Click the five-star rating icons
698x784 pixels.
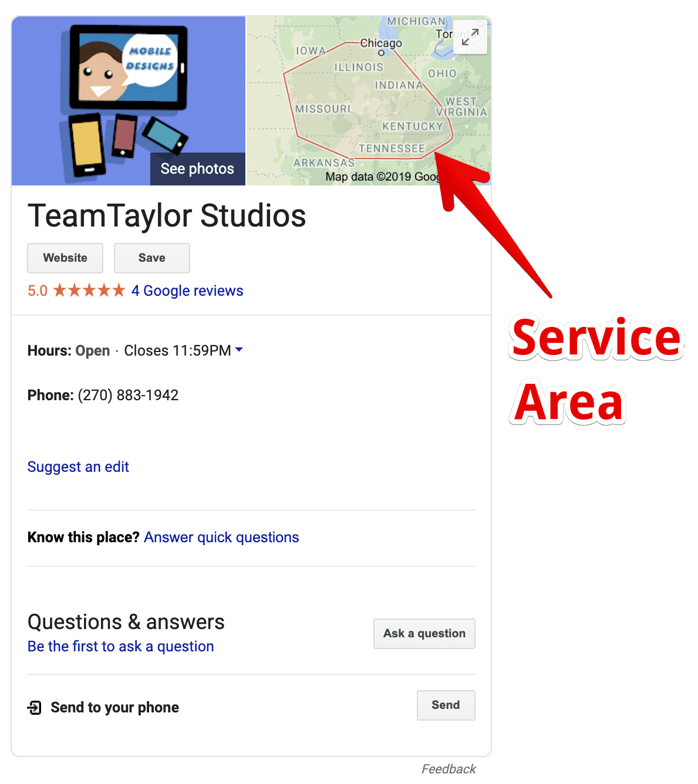[89, 290]
